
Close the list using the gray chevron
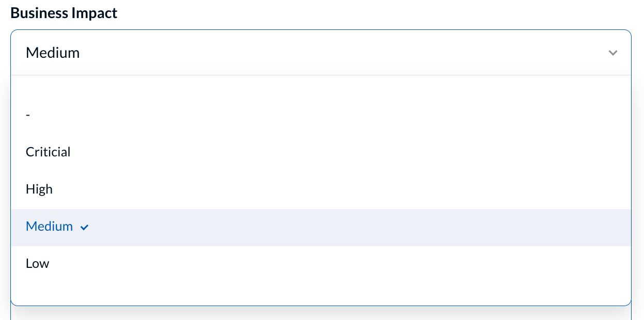tap(613, 53)
